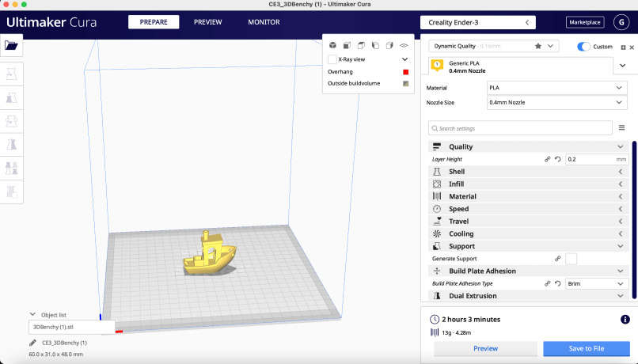Collapse the Quality settings section
The height and width of the screenshot is (364, 638).
tap(529, 147)
